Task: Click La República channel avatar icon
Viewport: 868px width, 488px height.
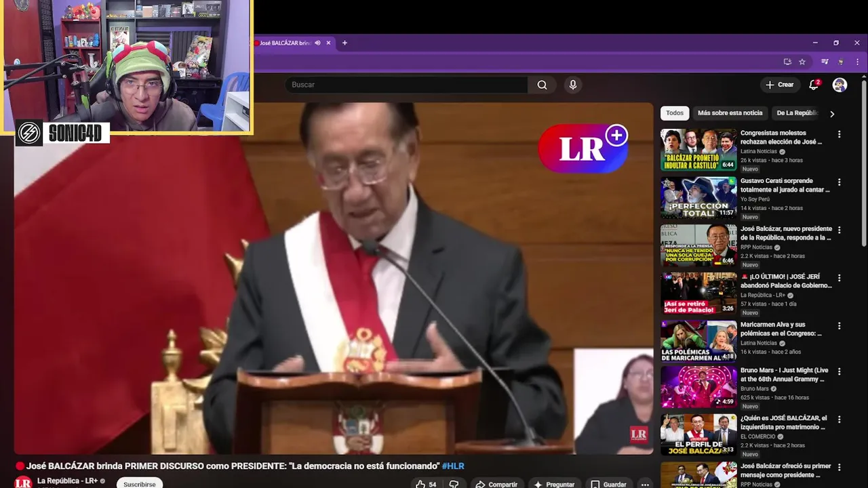Action: click(x=23, y=482)
